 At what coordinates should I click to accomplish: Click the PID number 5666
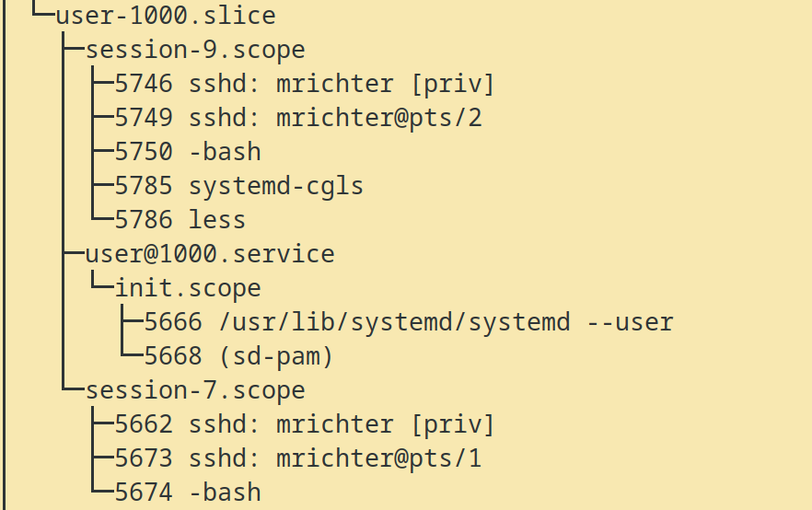[x=173, y=322]
